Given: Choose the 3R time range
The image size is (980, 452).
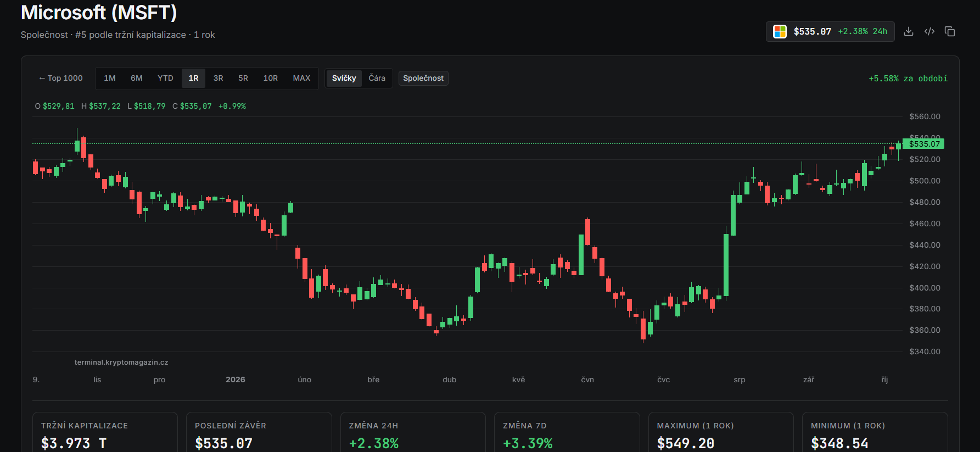Looking at the screenshot, I should tap(219, 78).
